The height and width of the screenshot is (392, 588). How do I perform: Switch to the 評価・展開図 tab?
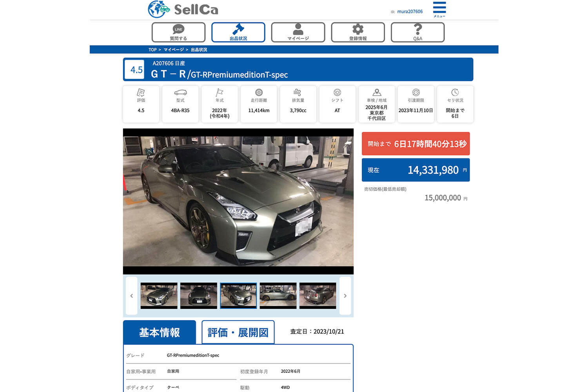[x=238, y=332]
